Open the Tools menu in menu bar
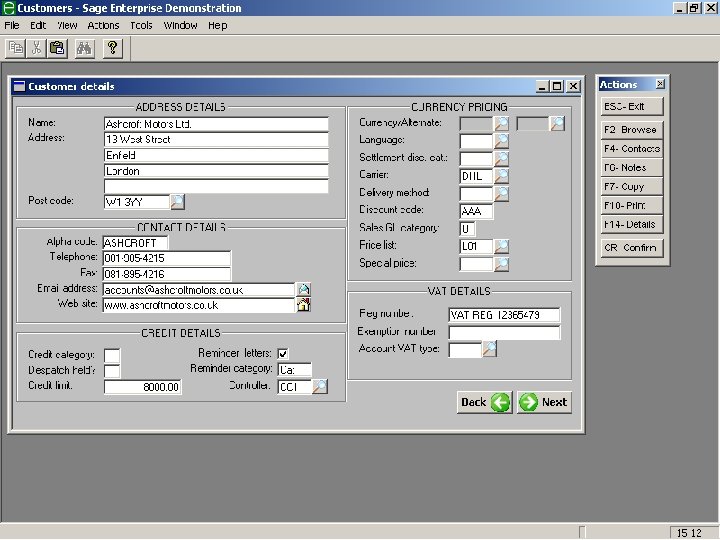Viewport: 720px width, 540px height. click(x=141, y=25)
